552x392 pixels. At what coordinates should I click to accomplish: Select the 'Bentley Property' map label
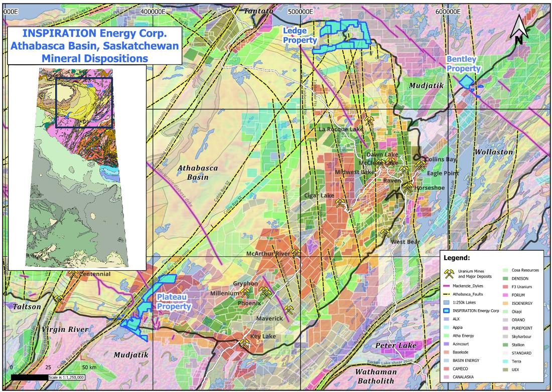tap(464, 64)
